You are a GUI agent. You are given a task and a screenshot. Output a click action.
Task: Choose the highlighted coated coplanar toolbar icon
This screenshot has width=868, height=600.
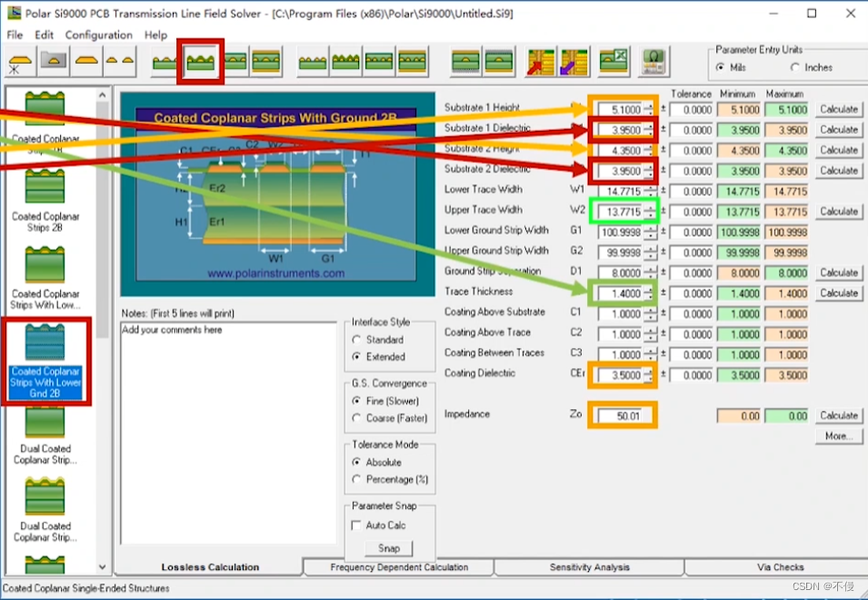200,62
